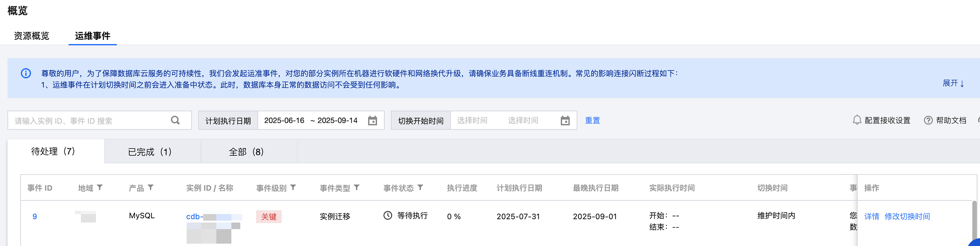Click the bell icon for 配置接收设置
The height and width of the screenshot is (246, 980).
tap(857, 120)
